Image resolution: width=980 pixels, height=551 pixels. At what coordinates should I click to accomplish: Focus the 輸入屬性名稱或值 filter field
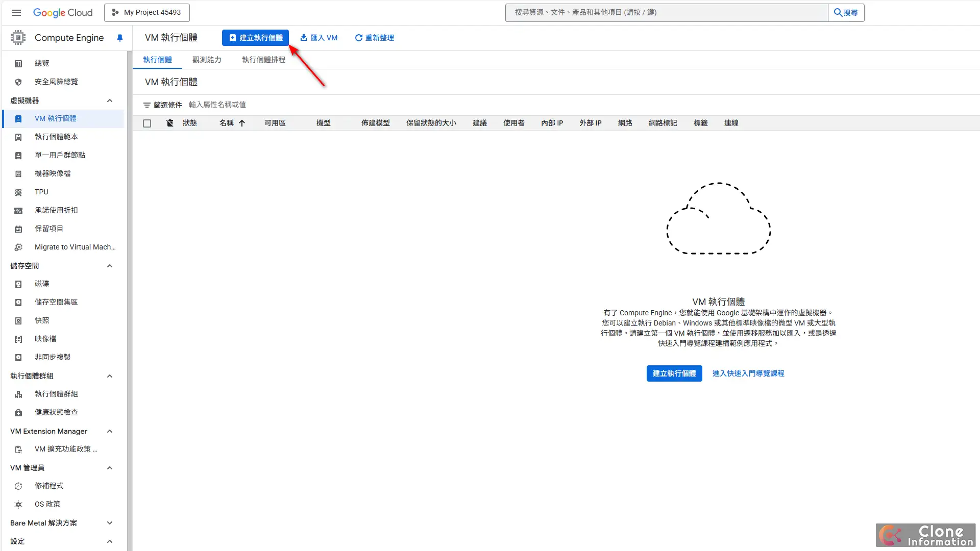click(217, 105)
